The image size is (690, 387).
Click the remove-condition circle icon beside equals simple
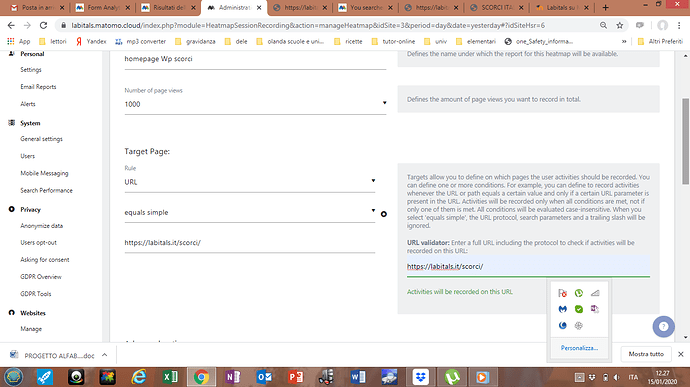point(384,214)
